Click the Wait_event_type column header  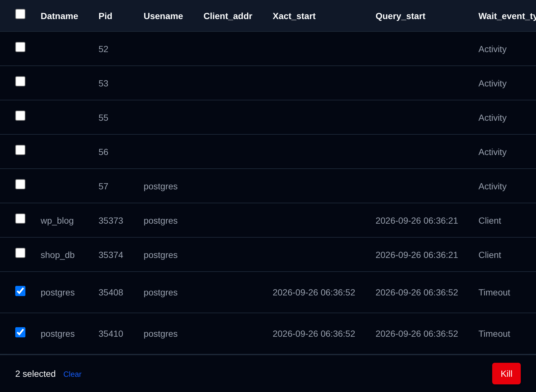pyautogui.click(x=507, y=16)
